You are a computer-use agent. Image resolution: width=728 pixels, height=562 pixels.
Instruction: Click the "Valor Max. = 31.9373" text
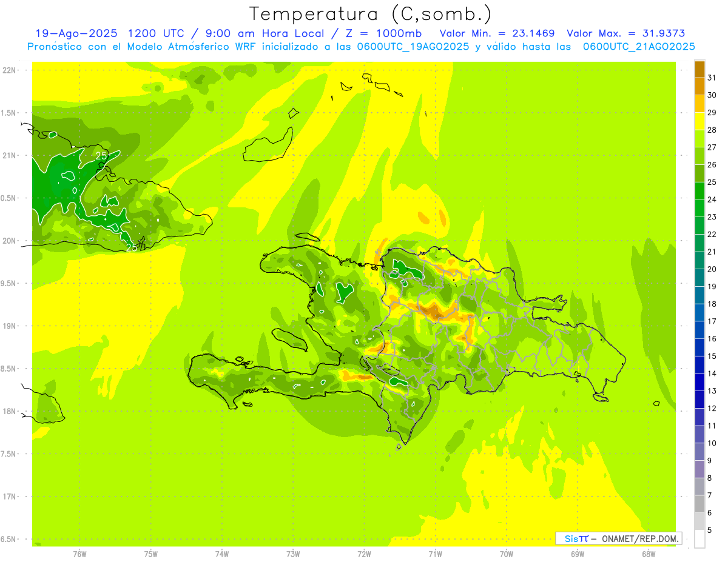[626, 33]
